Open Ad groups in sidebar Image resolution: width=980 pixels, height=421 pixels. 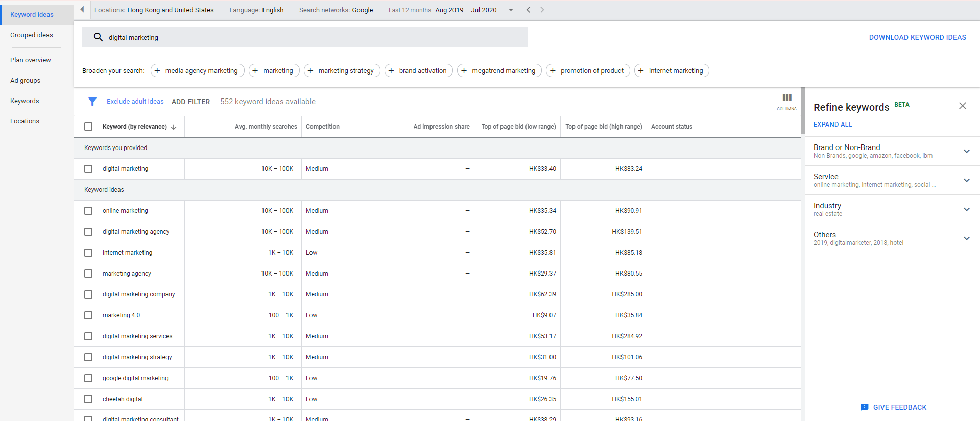tap(26, 81)
